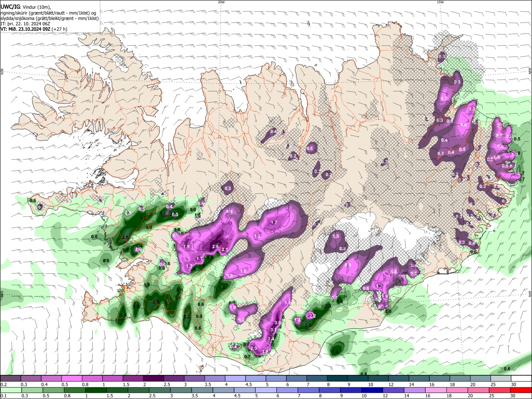Click the dark teal snow swatch at 8
The image size is (532, 399).
click(337, 378)
